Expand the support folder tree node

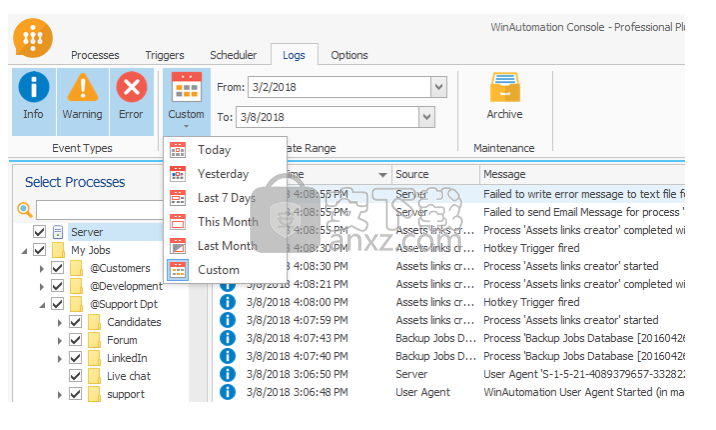point(59,395)
